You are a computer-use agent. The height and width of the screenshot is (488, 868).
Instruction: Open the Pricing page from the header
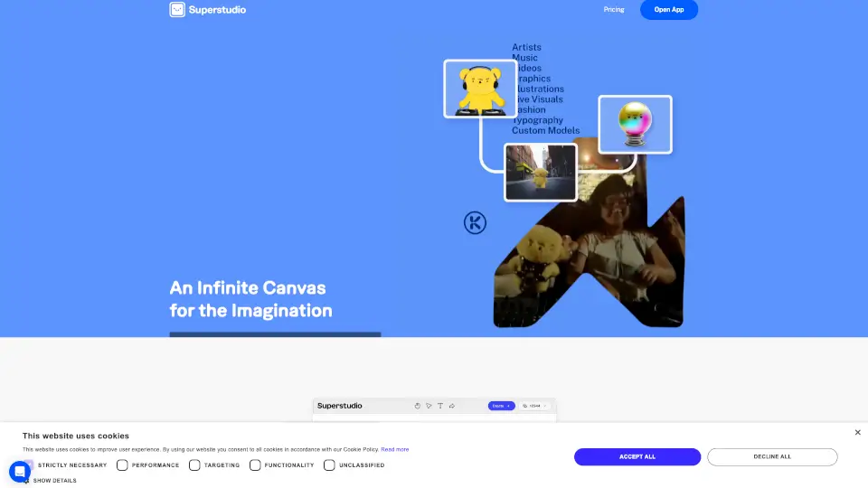[614, 10]
